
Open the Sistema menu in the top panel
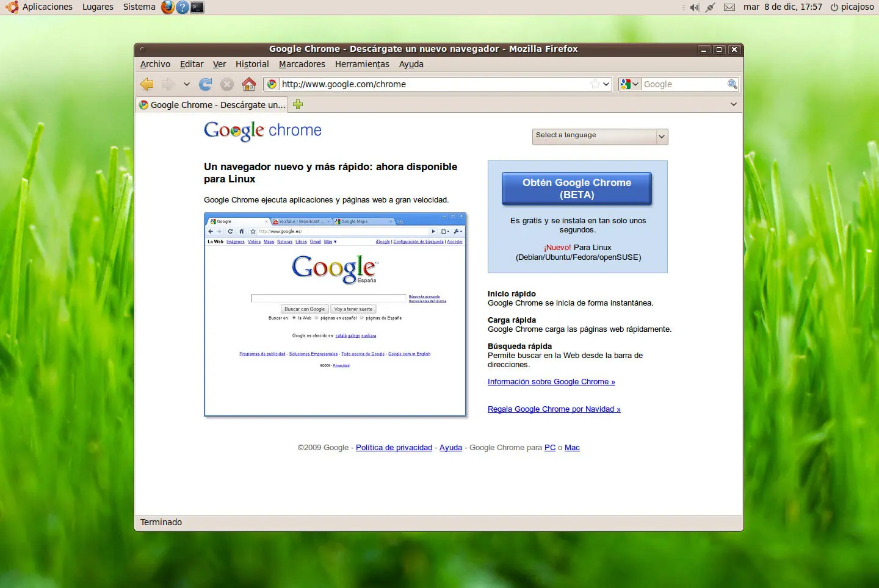click(x=139, y=7)
